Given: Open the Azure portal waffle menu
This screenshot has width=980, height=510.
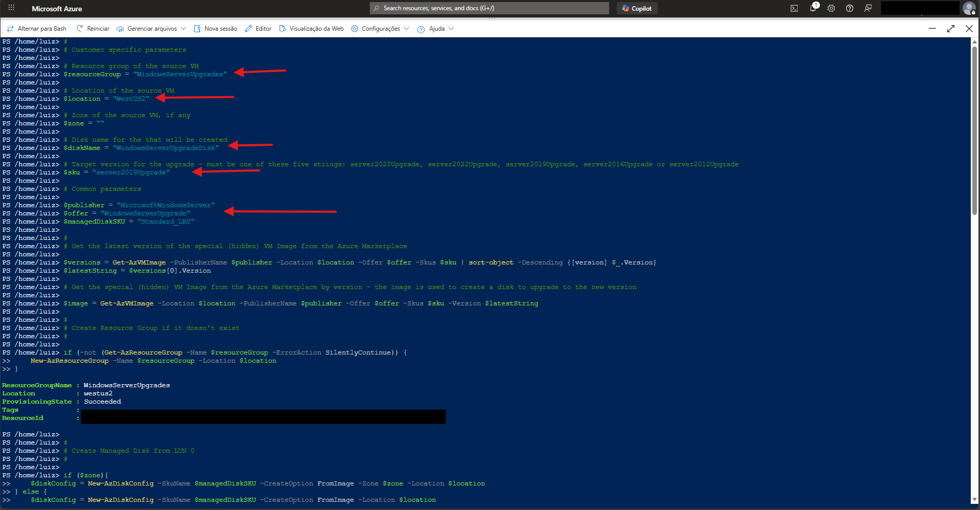Looking at the screenshot, I should (x=11, y=8).
